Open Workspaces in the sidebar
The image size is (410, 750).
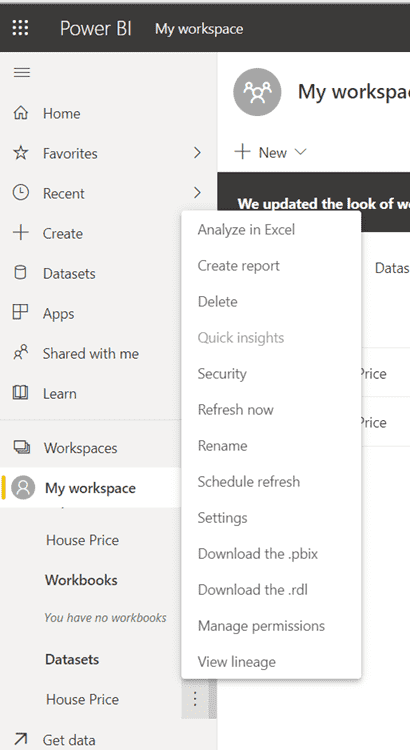(80, 448)
